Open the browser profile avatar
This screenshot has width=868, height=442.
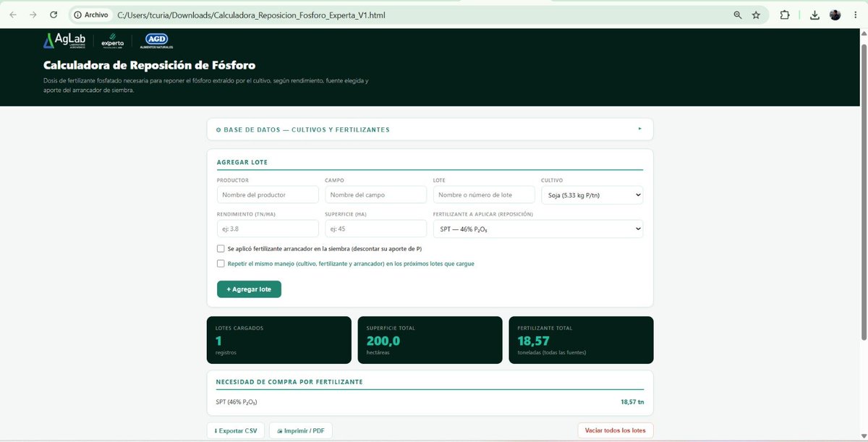[x=835, y=14]
